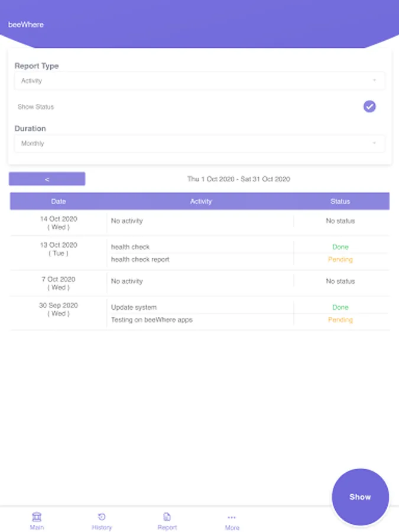399x532 pixels.
Task: Click the beeWhere app title
Action: 26,25
